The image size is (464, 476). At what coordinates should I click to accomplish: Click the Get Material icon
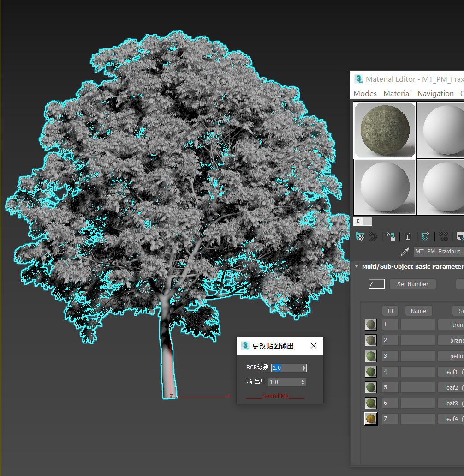(x=360, y=236)
